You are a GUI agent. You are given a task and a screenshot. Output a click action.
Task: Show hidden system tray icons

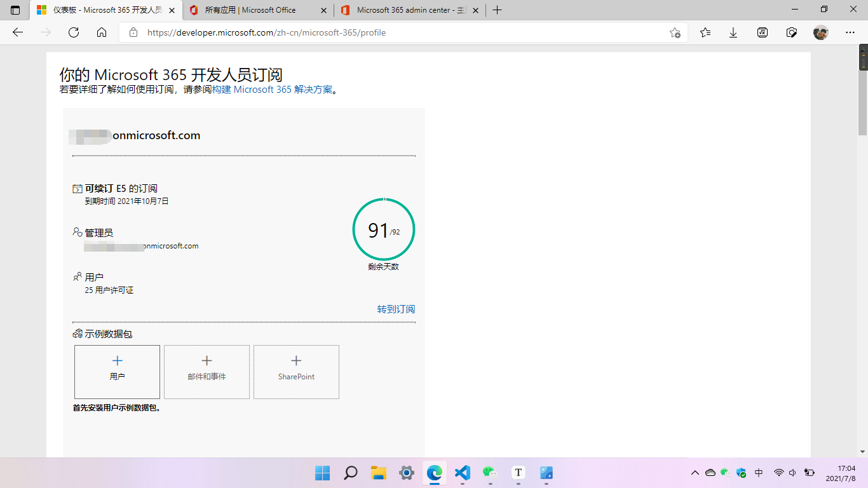[695, 473]
